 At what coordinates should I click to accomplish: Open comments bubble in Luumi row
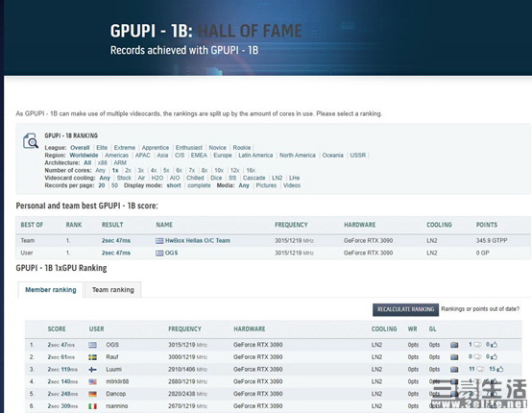[480, 369]
